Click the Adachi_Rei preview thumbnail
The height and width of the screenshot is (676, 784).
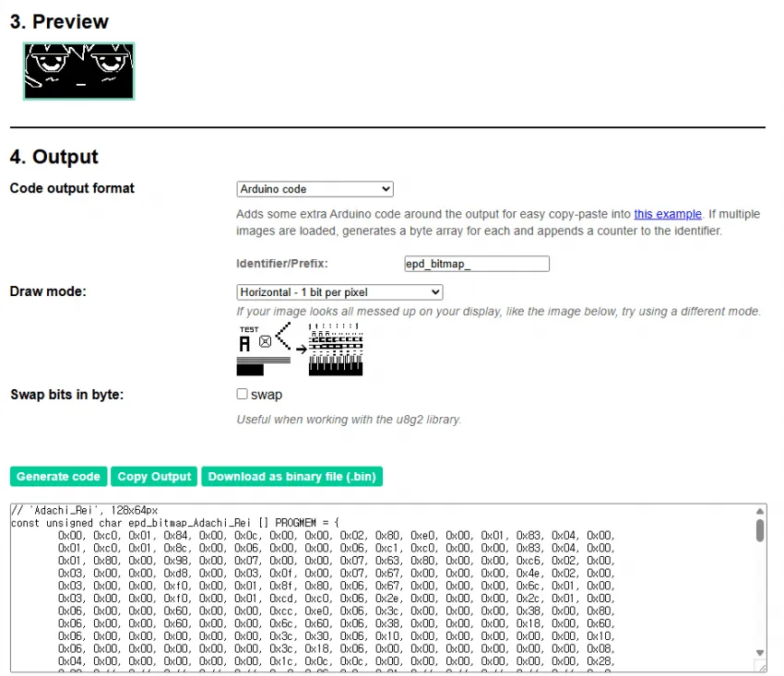click(79, 71)
